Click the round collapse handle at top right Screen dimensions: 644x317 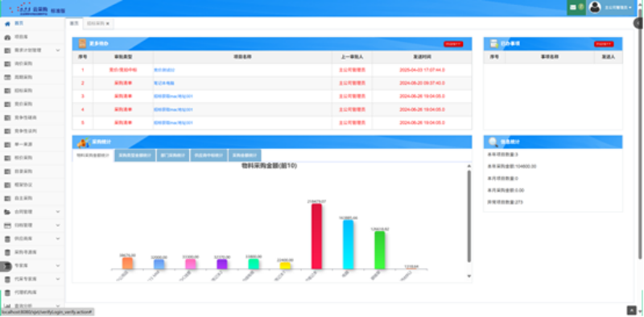pos(638,23)
